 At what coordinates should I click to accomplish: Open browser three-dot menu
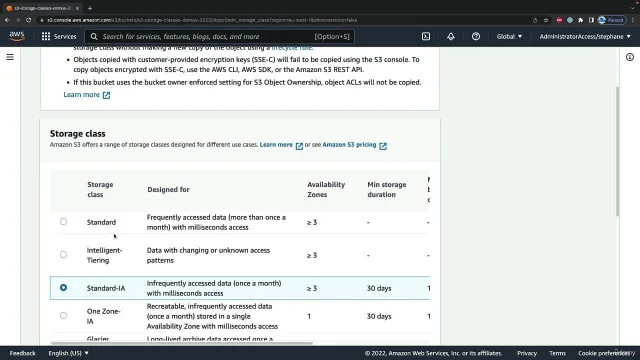pyautogui.click(x=633, y=20)
